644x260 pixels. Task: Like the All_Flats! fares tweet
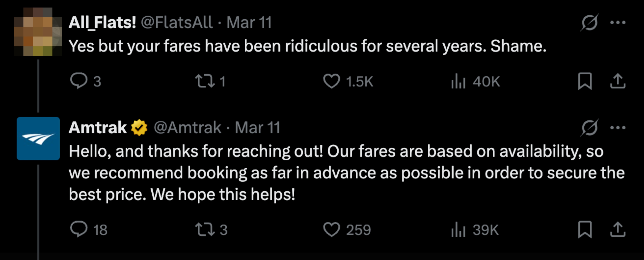coord(331,81)
